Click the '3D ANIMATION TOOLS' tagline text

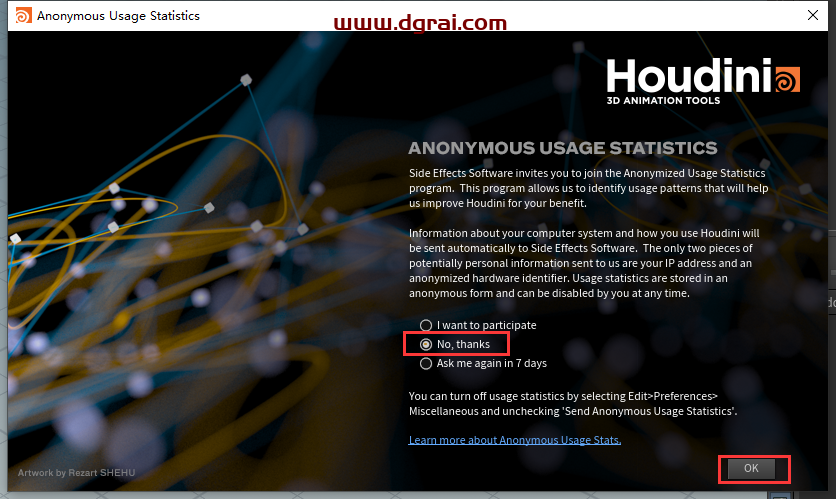point(663,100)
